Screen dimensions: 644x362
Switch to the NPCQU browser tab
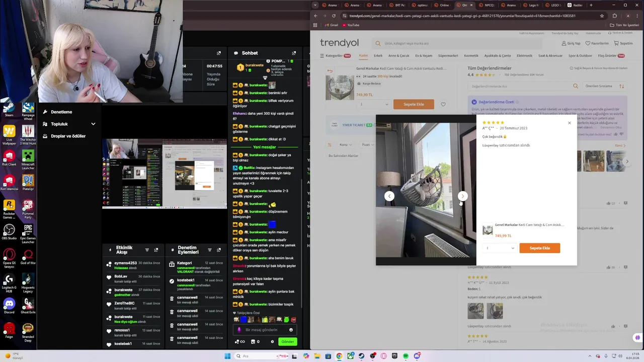click(x=487, y=5)
